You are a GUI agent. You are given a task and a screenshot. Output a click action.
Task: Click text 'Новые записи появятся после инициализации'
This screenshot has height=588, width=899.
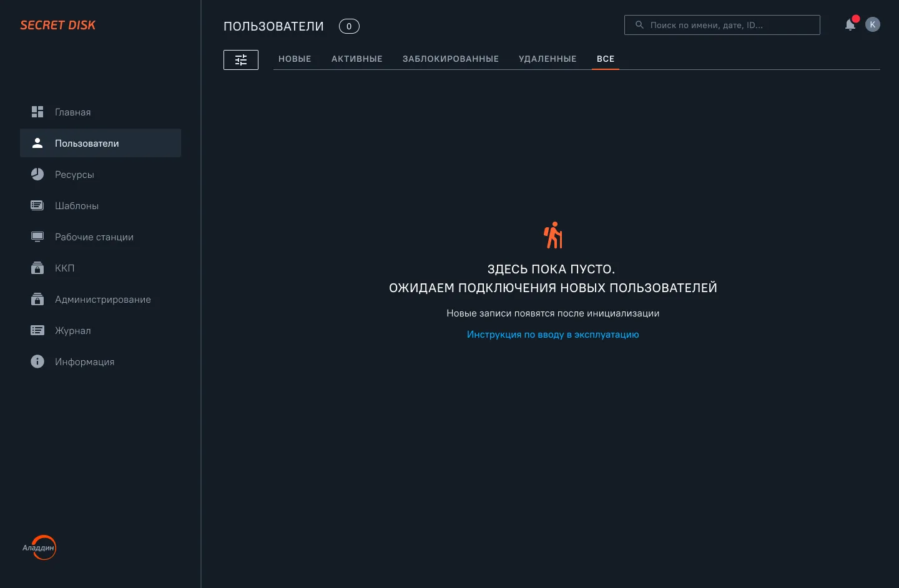tap(553, 313)
